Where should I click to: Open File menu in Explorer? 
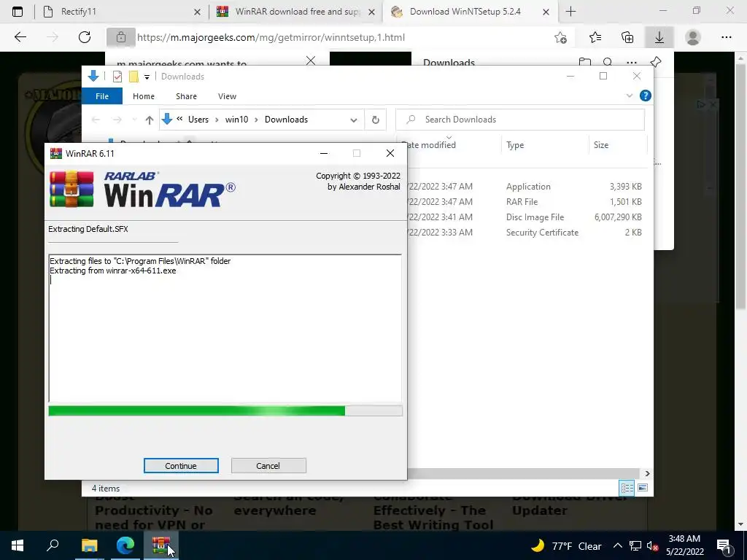pos(102,96)
